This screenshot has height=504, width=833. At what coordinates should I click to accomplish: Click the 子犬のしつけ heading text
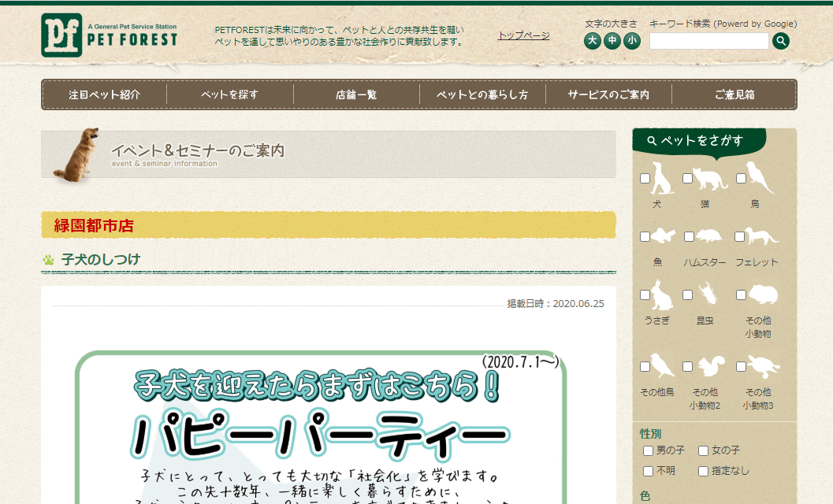(x=101, y=260)
